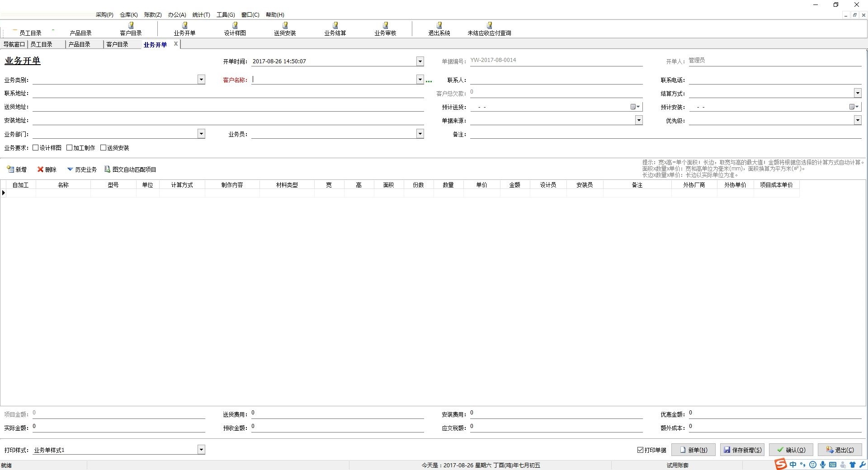Screen dimensions: 868x470
Task: Click the 新单(N) button
Action: [693, 450]
